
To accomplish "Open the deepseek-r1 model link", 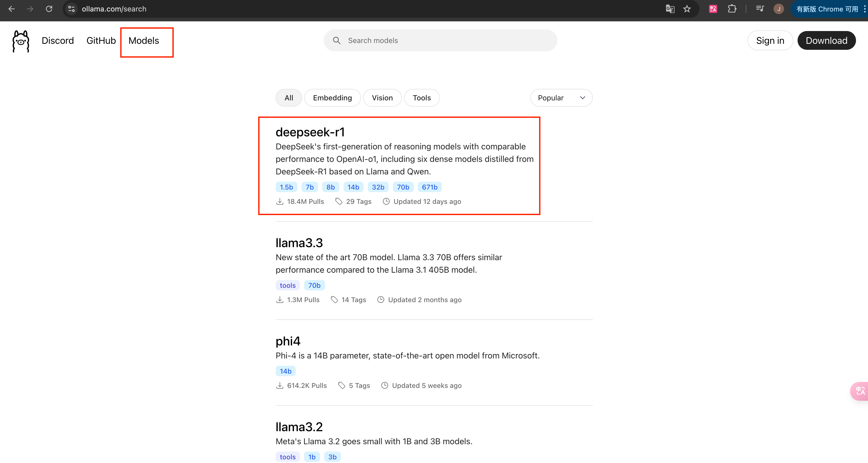I will pos(310,132).
